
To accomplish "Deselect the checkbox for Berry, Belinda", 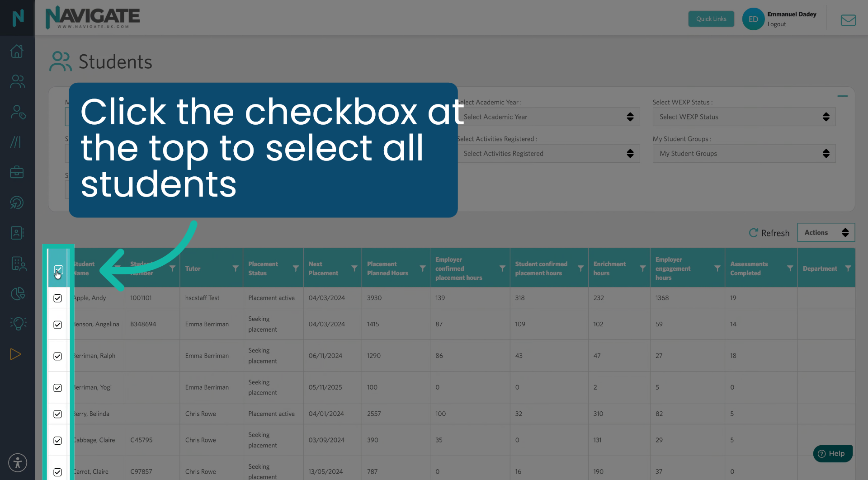I will tap(57, 414).
